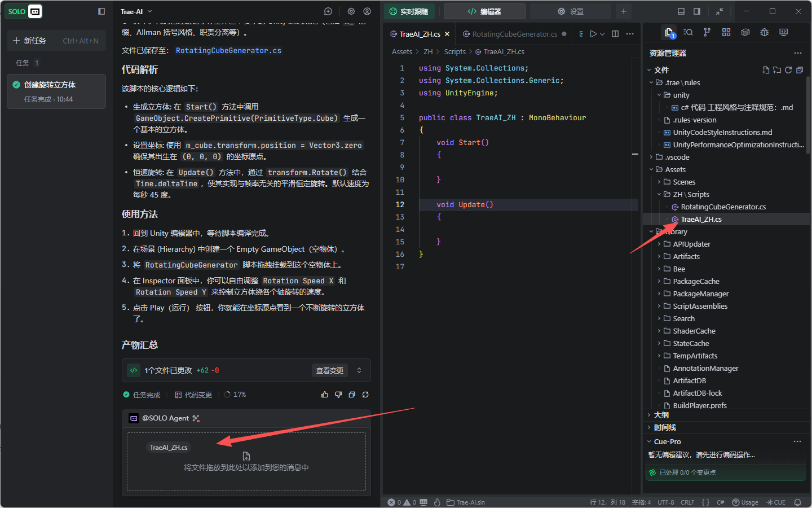
Task: Select the 创建旋转立方体 task item
Action: (56, 91)
